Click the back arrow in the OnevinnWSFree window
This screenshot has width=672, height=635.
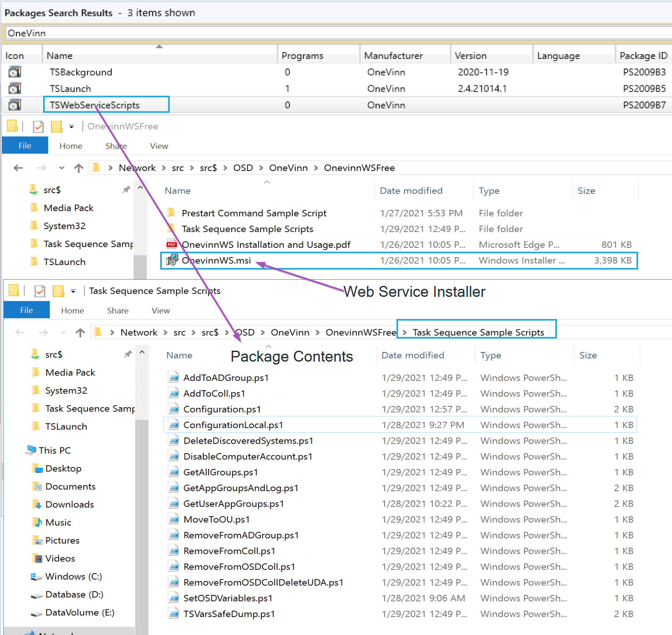(18, 168)
